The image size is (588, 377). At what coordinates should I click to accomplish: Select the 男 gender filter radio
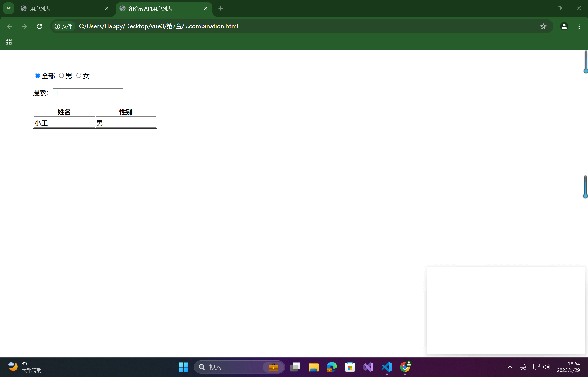click(x=62, y=75)
